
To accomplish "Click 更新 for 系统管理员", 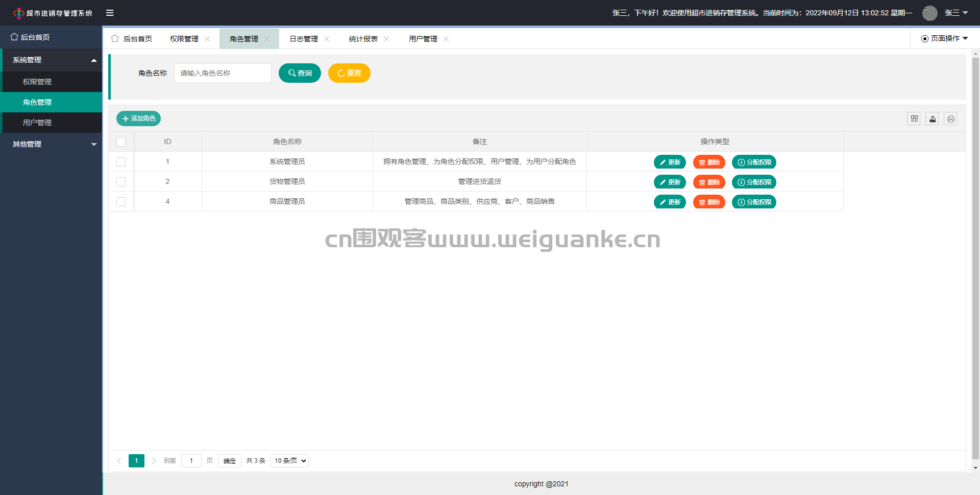I will [670, 162].
